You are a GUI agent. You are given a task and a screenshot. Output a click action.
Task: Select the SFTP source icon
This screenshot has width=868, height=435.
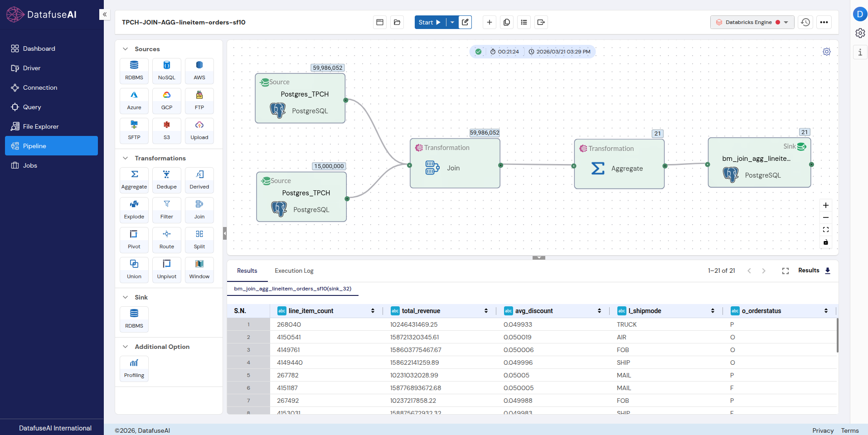click(134, 130)
